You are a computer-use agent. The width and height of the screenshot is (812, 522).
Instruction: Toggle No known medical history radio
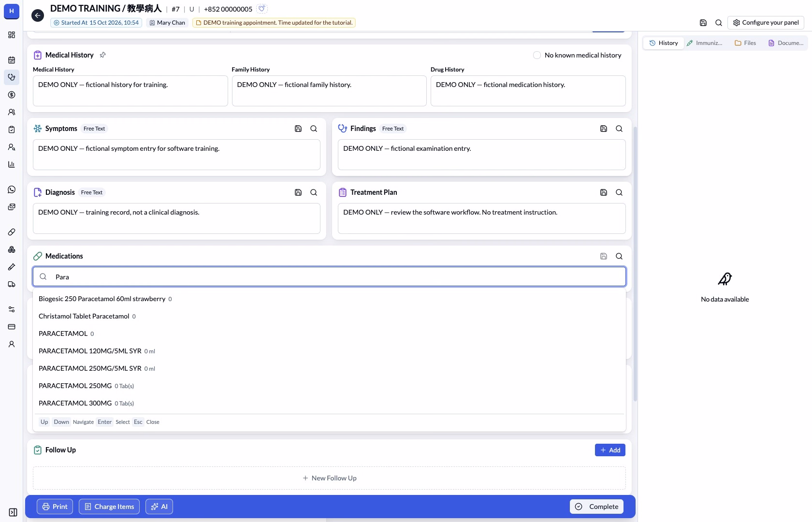pos(536,55)
